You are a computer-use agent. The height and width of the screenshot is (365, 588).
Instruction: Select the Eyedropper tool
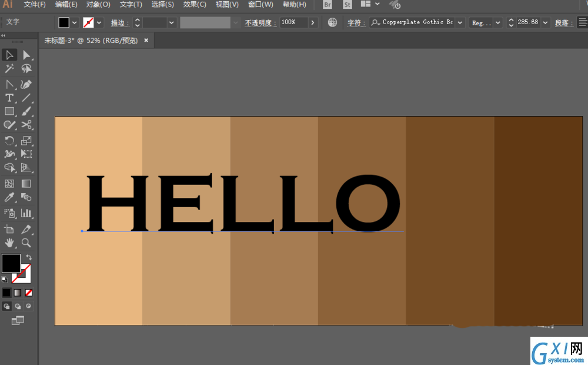click(x=9, y=197)
